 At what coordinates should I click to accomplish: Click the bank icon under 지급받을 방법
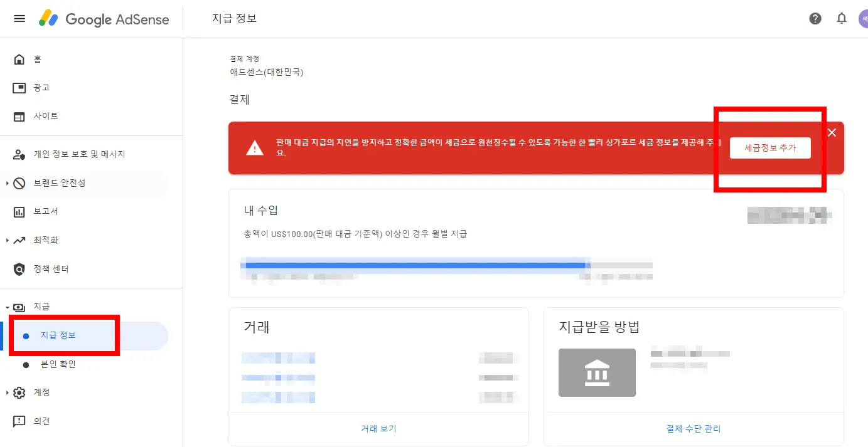tap(596, 372)
